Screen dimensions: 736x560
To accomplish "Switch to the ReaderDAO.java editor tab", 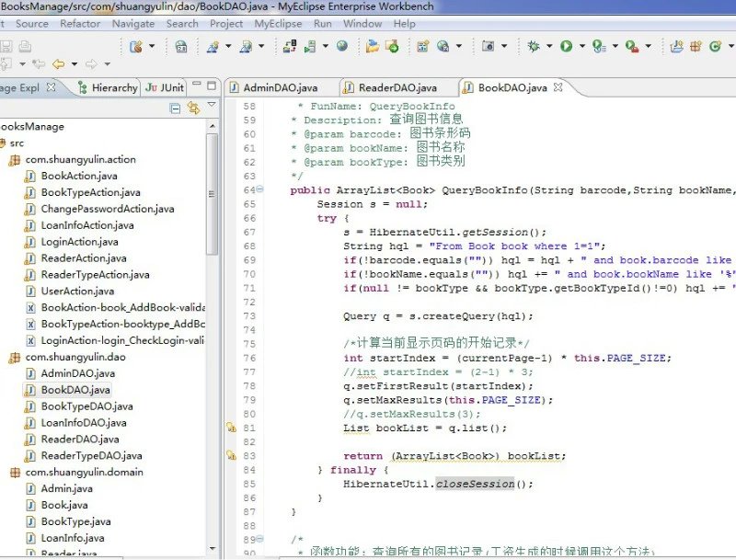I will pos(397,87).
